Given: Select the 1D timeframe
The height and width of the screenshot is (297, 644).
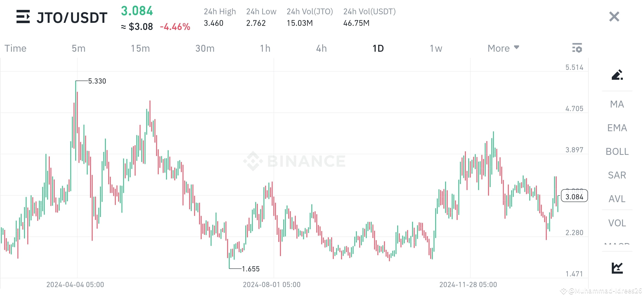Looking at the screenshot, I should [378, 48].
